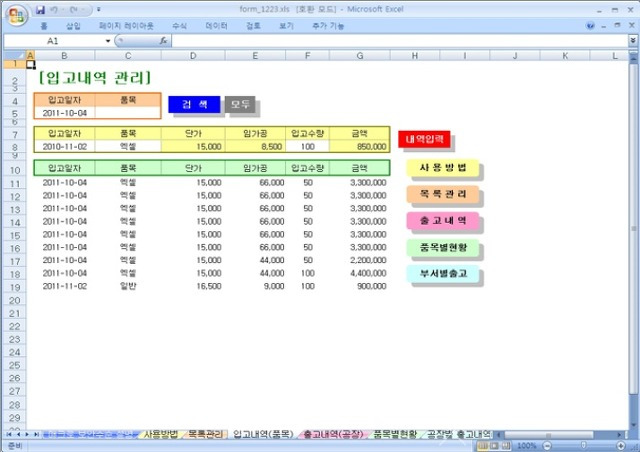Click the green 품목별현황 button

[443, 247]
